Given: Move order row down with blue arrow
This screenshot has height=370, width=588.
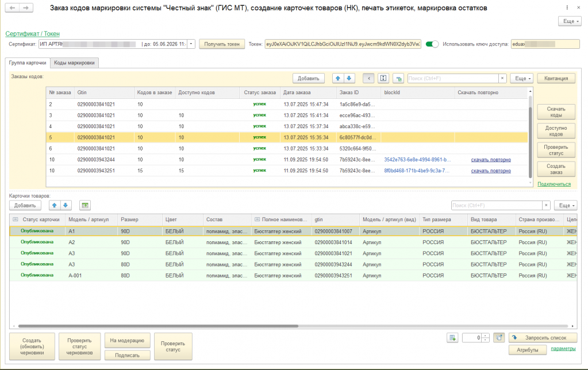Looking at the screenshot, I should (x=349, y=78).
